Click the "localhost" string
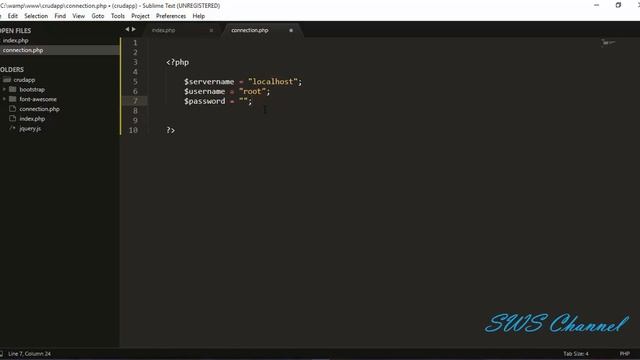640x360 pixels. [x=273, y=82]
